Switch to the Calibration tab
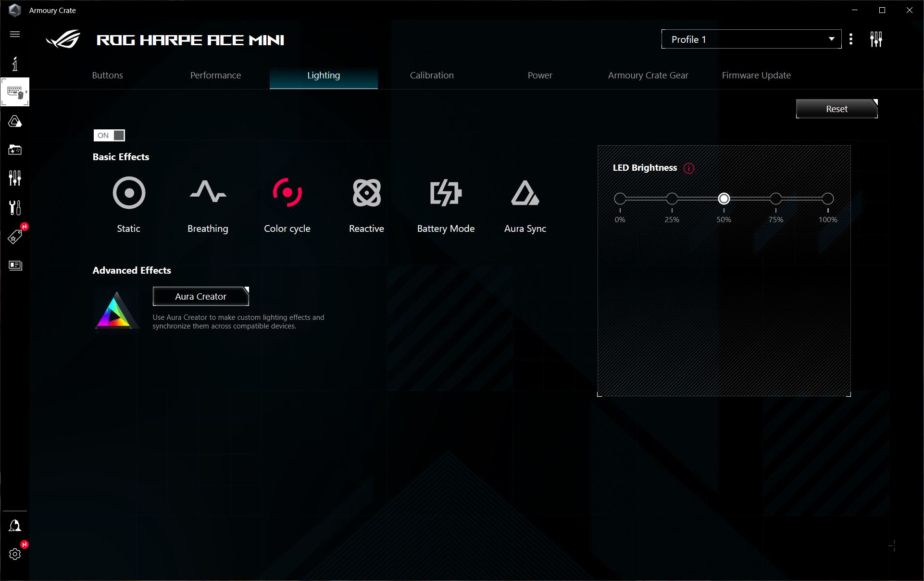This screenshot has width=924, height=581. pos(432,76)
